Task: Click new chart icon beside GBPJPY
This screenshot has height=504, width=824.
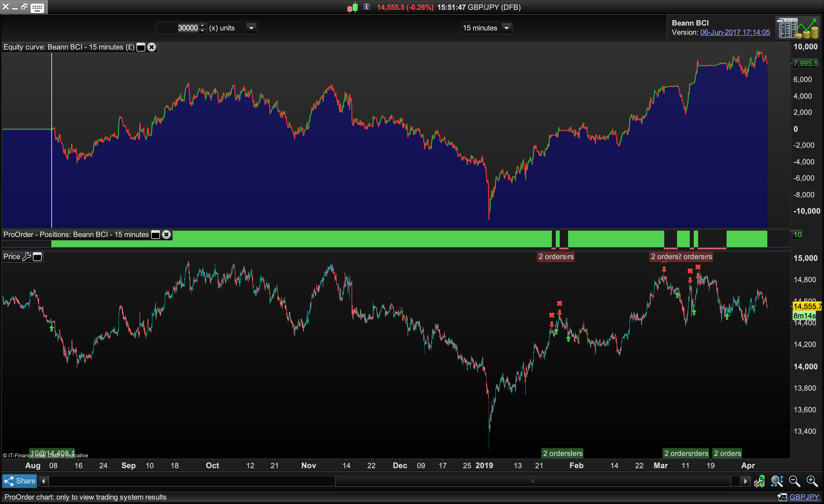Action: pyautogui.click(x=782, y=497)
